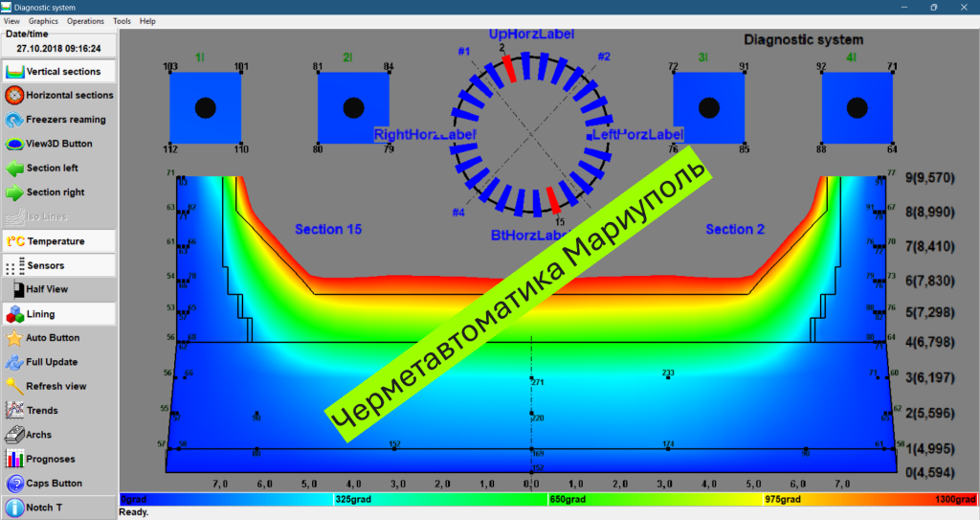This screenshot has height=520, width=980.
Task: Select the 2I cooler block thumbnail
Action: point(354,108)
